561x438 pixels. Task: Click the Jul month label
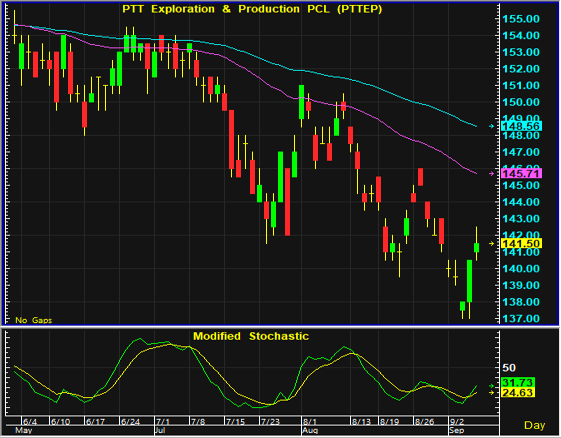160,430
